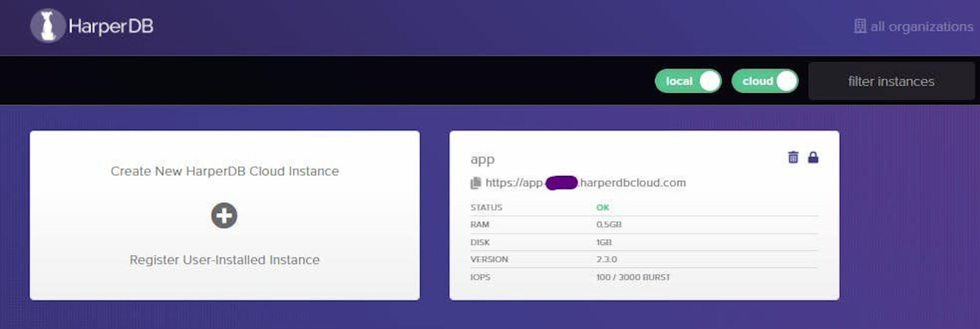Click the 2.3.0 version value
Viewport: 980px width, 329px height.
[x=606, y=259]
